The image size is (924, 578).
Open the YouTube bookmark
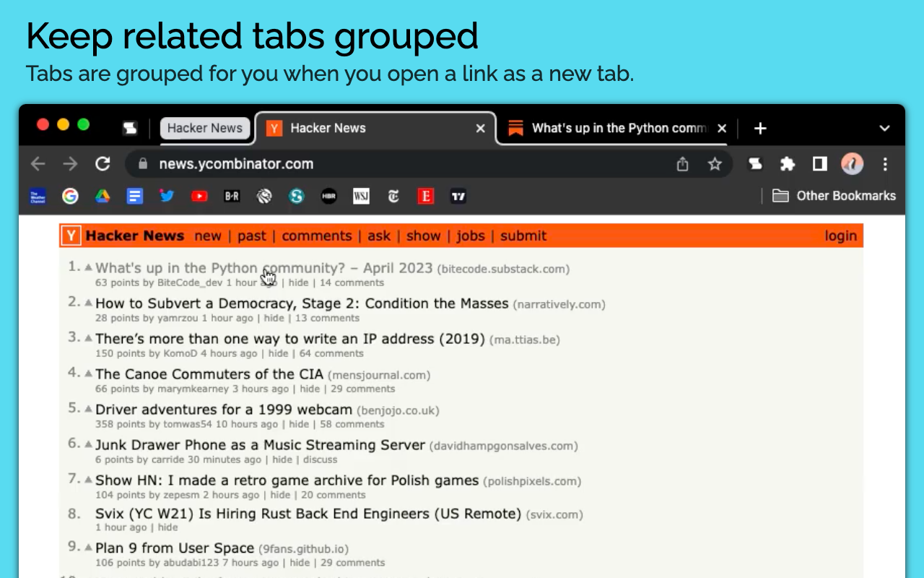click(x=199, y=196)
